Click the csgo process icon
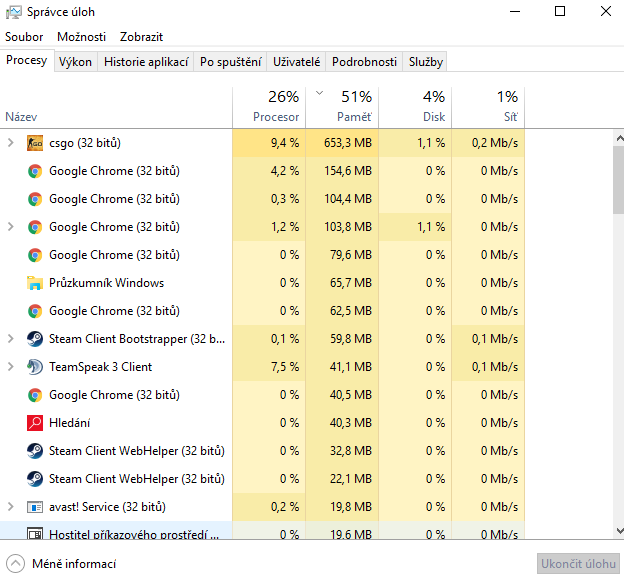The height and width of the screenshot is (579, 624). (x=35, y=143)
